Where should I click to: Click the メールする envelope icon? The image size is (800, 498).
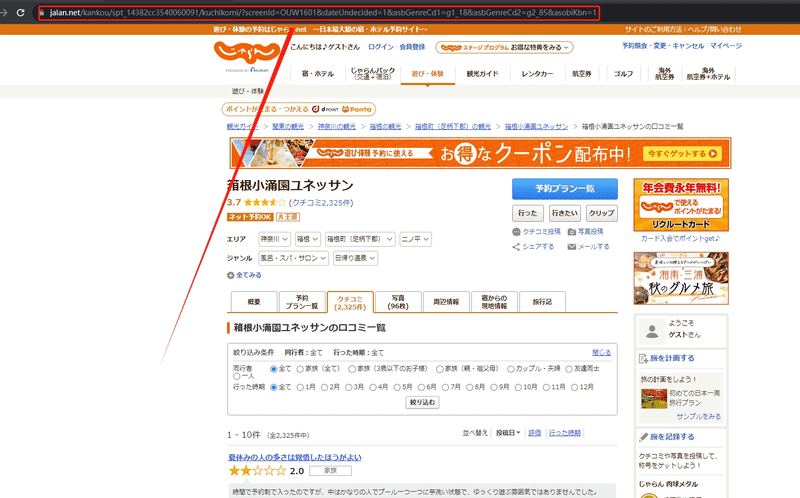click(x=571, y=247)
